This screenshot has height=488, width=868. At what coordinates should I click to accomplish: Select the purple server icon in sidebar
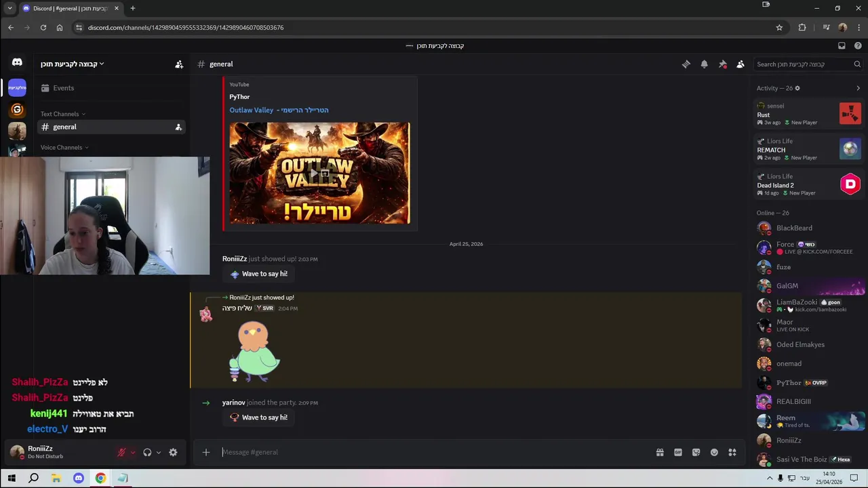(x=17, y=87)
